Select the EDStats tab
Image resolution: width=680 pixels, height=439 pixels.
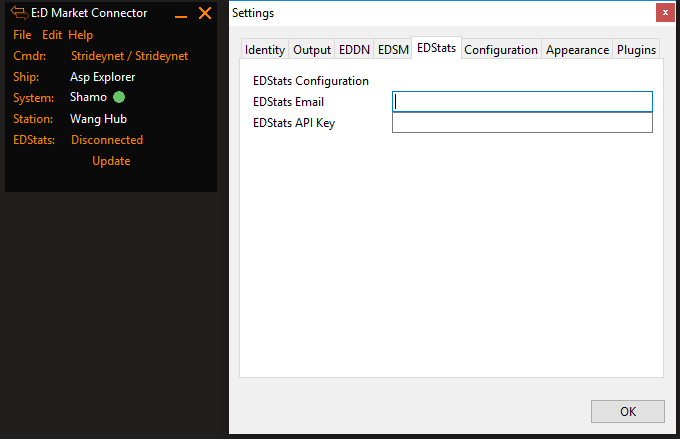[x=436, y=48]
